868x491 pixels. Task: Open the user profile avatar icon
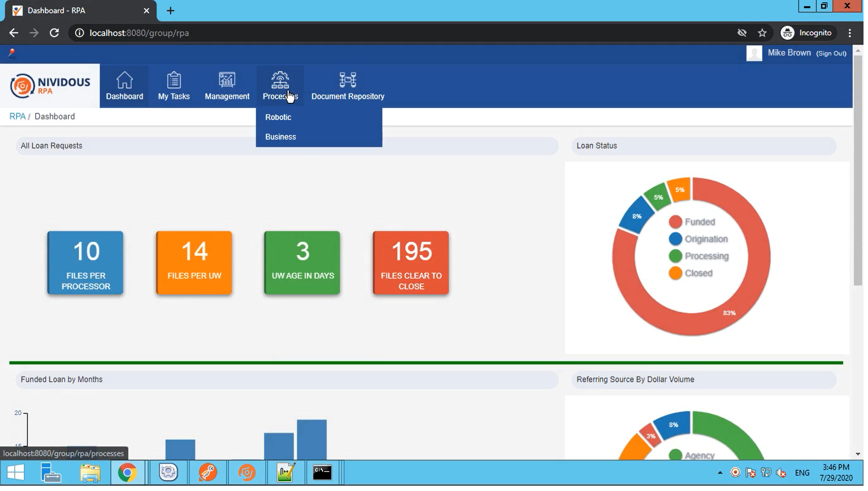[x=755, y=53]
